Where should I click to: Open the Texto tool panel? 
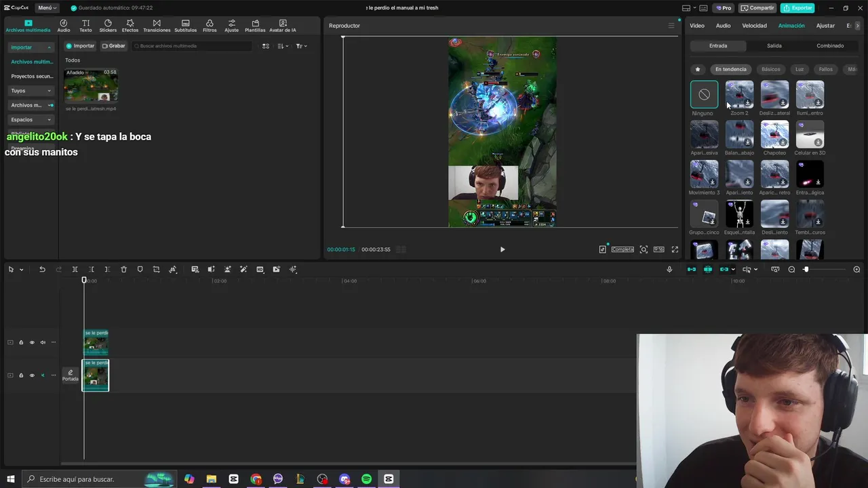click(x=85, y=26)
